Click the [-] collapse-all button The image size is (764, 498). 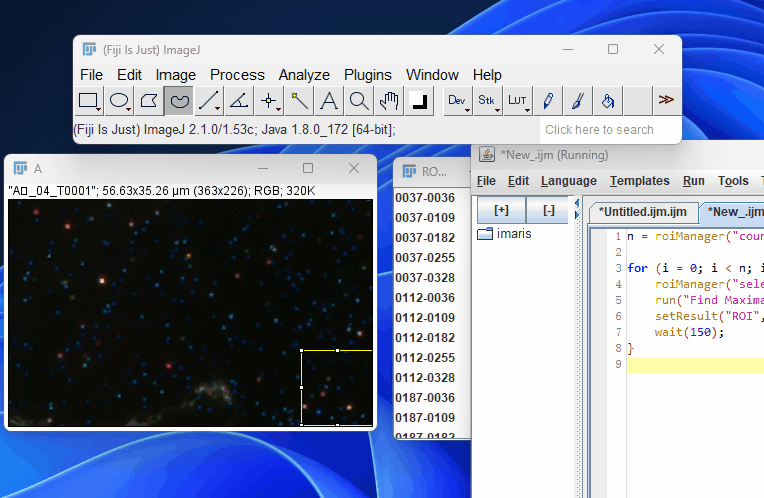pyautogui.click(x=549, y=210)
